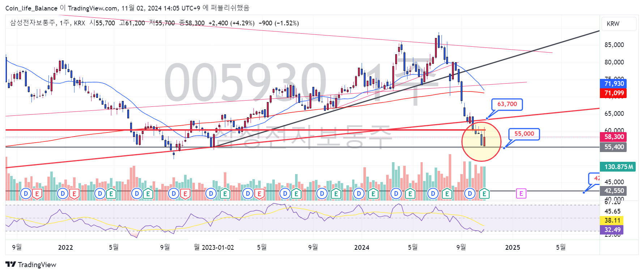Click the 85,000 price axis label
This screenshot has width=644, height=274.
pos(614,45)
